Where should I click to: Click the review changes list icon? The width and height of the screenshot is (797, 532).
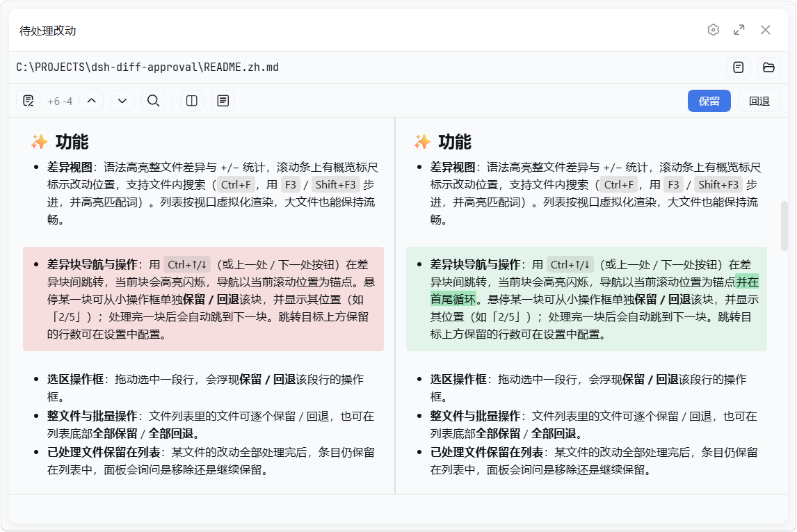29,101
